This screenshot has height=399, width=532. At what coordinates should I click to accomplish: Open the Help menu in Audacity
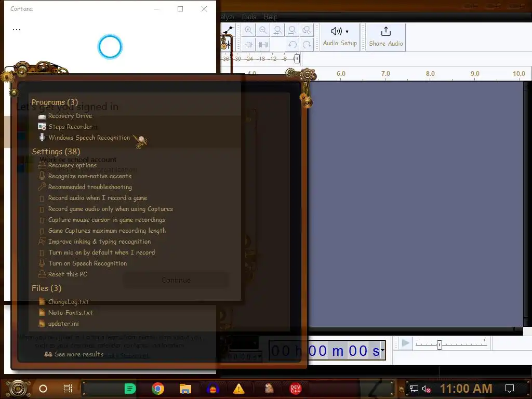pos(270,17)
